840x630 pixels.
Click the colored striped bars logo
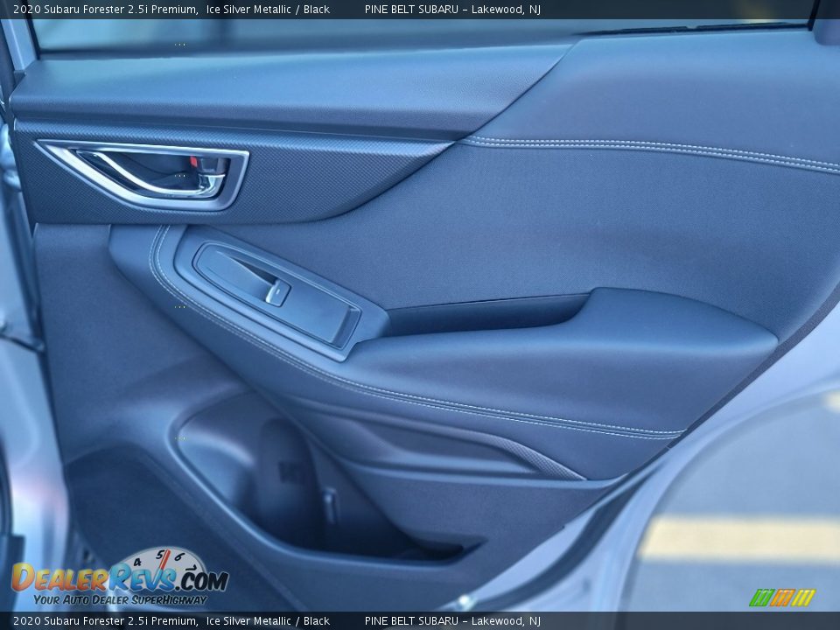point(781,598)
